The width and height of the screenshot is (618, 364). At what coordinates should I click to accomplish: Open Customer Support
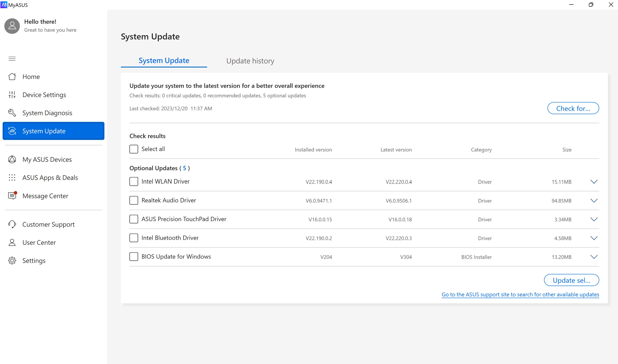(x=48, y=224)
